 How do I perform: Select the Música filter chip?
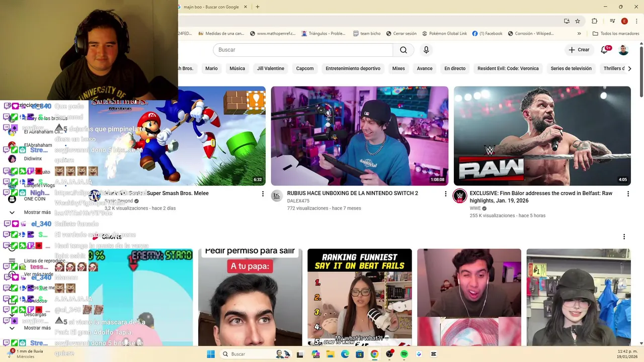pos(237,68)
